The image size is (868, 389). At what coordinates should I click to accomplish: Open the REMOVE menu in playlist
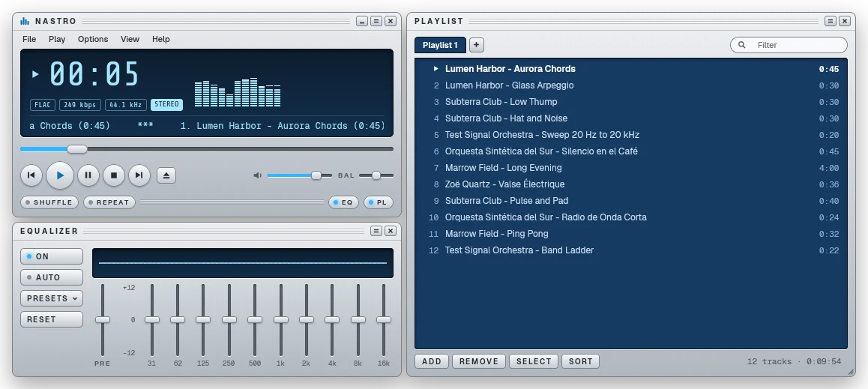coord(479,361)
